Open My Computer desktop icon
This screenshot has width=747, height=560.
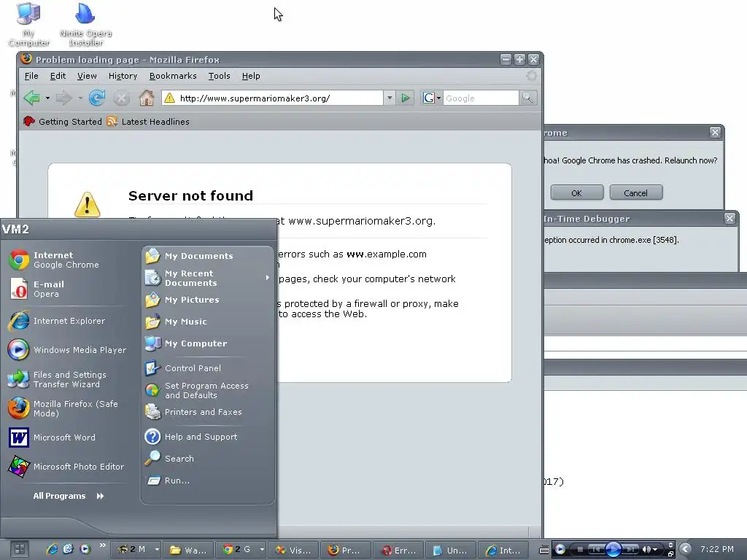pyautogui.click(x=28, y=25)
